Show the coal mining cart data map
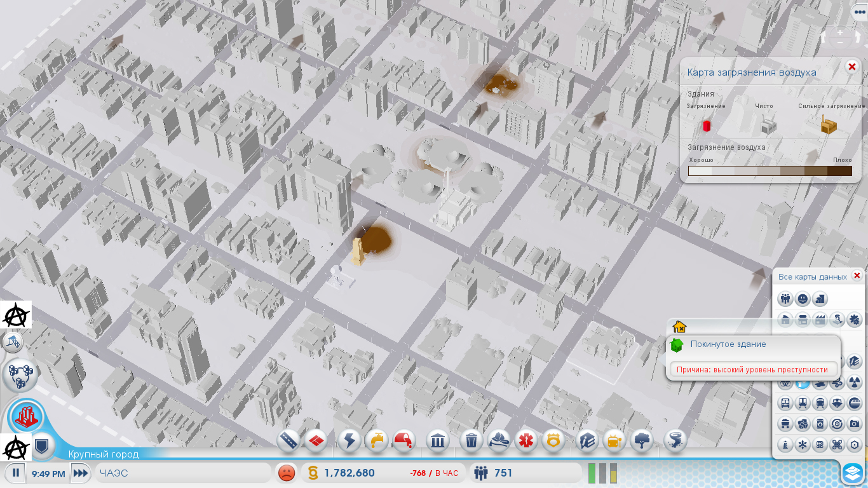 click(785, 424)
